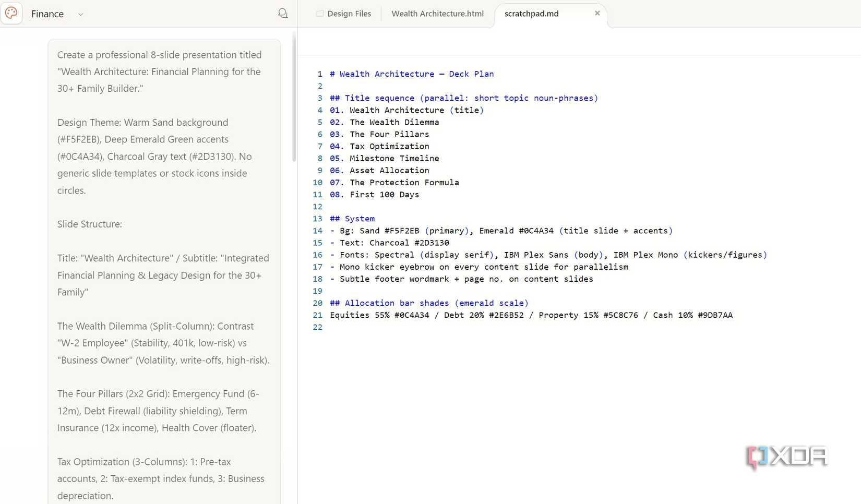Open the chat bubbles icon

(282, 14)
